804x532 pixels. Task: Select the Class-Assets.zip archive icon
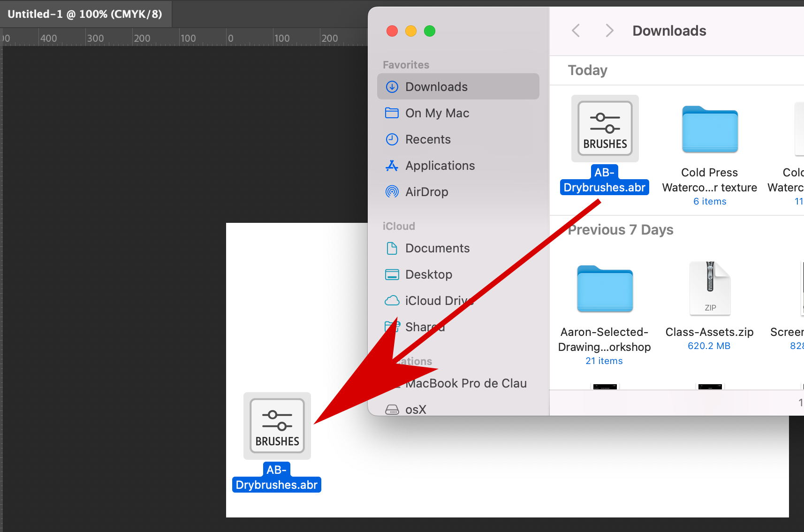pos(710,288)
